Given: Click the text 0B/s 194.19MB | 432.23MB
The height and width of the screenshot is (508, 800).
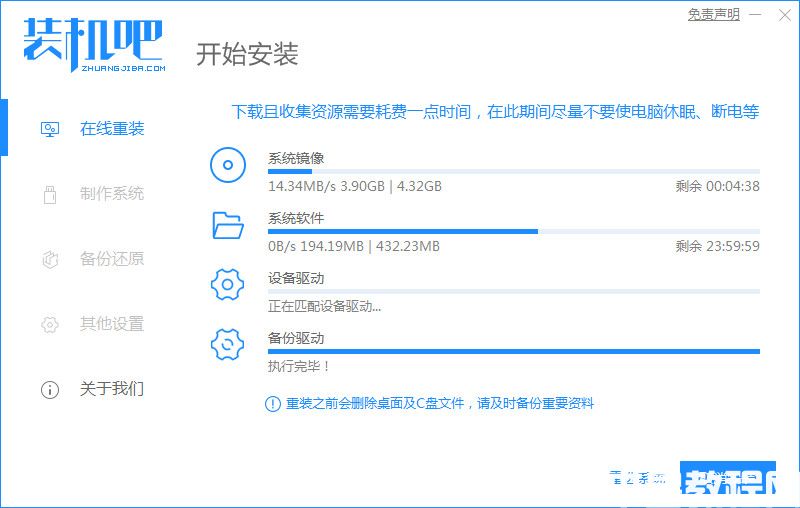Looking at the screenshot, I should (354, 246).
